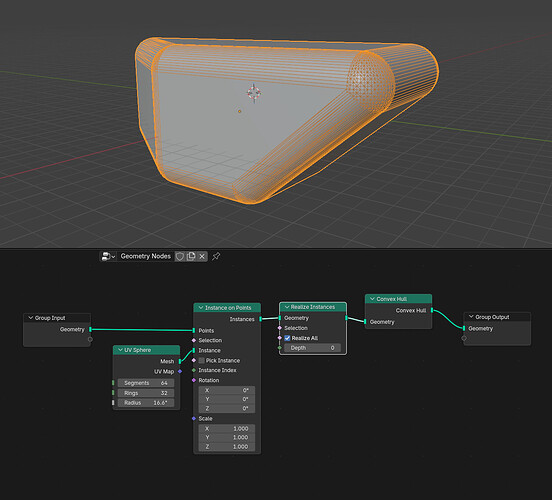This screenshot has width=552, height=500.
Task: Select the Instance on Points node header
Action: (227, 307)
